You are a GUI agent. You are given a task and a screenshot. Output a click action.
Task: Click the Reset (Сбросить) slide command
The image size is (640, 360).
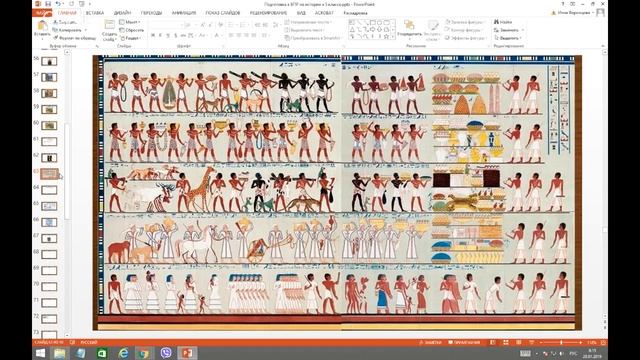tap(131, 30)
